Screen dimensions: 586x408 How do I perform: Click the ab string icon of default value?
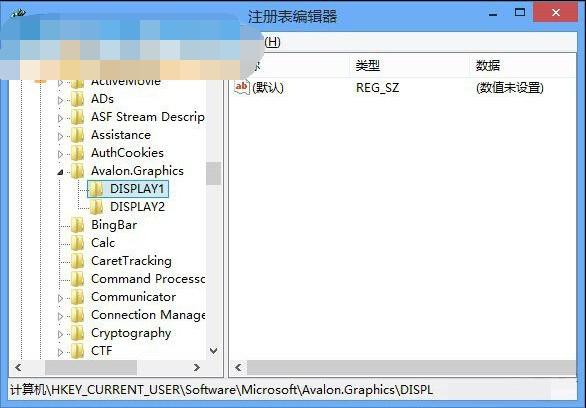[241, 87]
